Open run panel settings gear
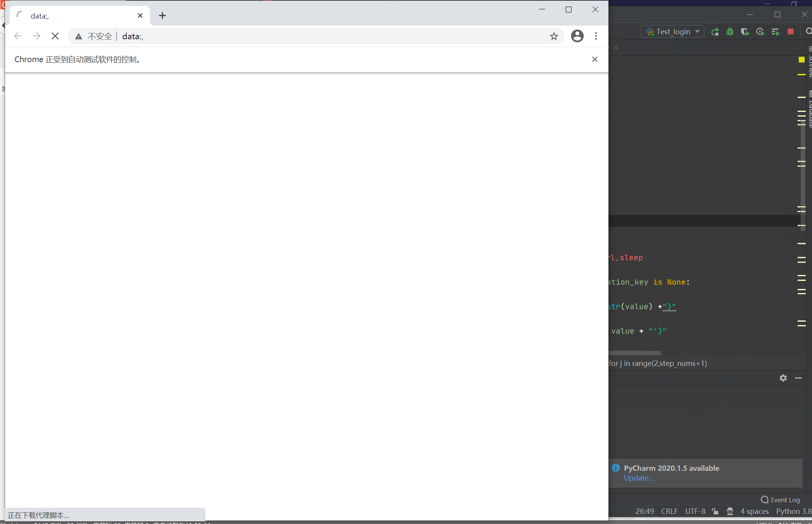 click(x=783, y=378)
